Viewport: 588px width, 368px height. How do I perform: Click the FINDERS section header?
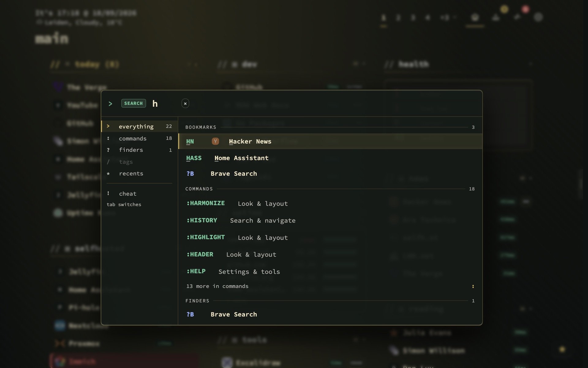click(197, 301)
